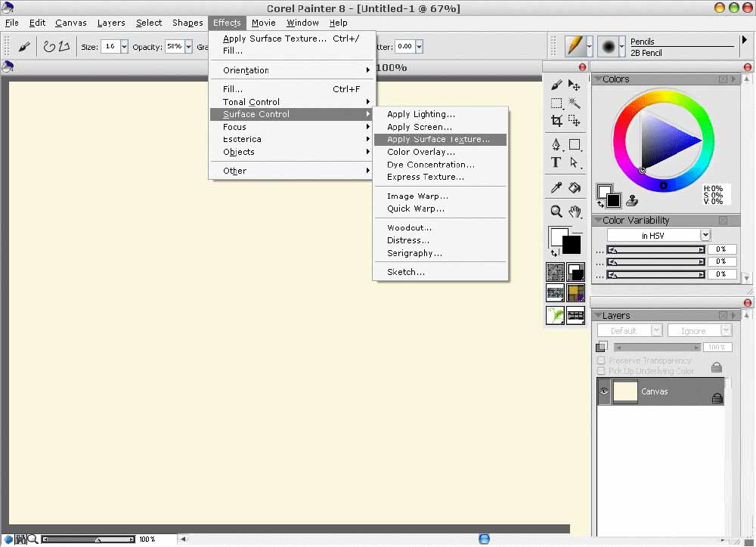Open the Opacity dropdown in the property bar

[188, 46]
